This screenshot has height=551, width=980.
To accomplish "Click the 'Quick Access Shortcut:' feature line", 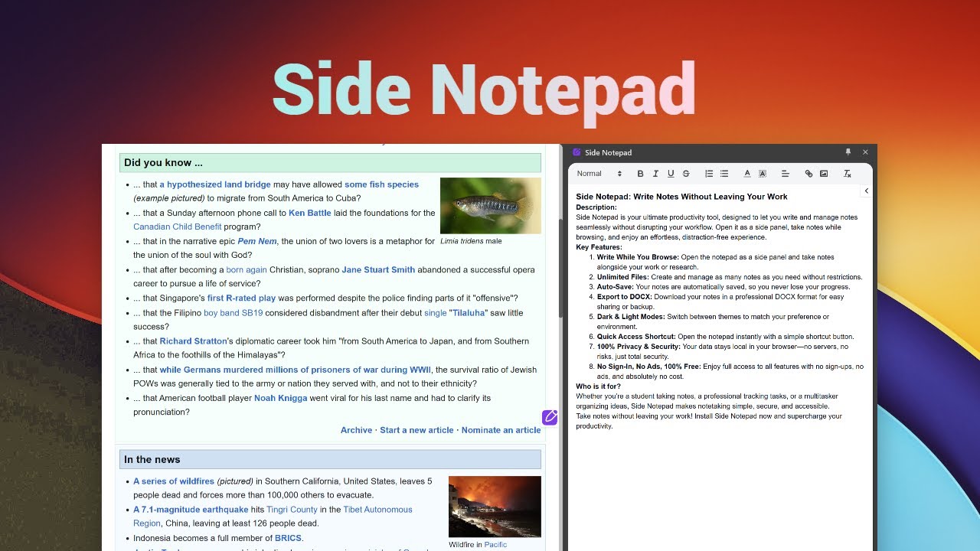I will pyautogui.click(x=725, y=337).
